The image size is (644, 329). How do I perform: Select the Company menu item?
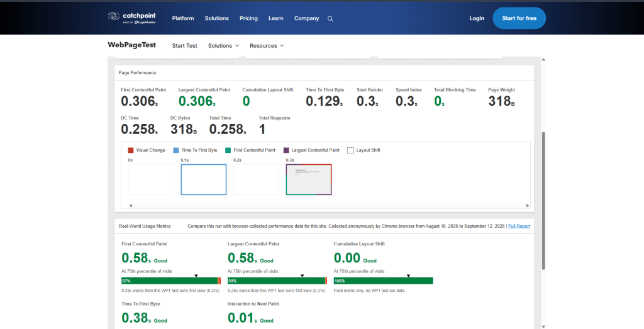pos(306,18)
